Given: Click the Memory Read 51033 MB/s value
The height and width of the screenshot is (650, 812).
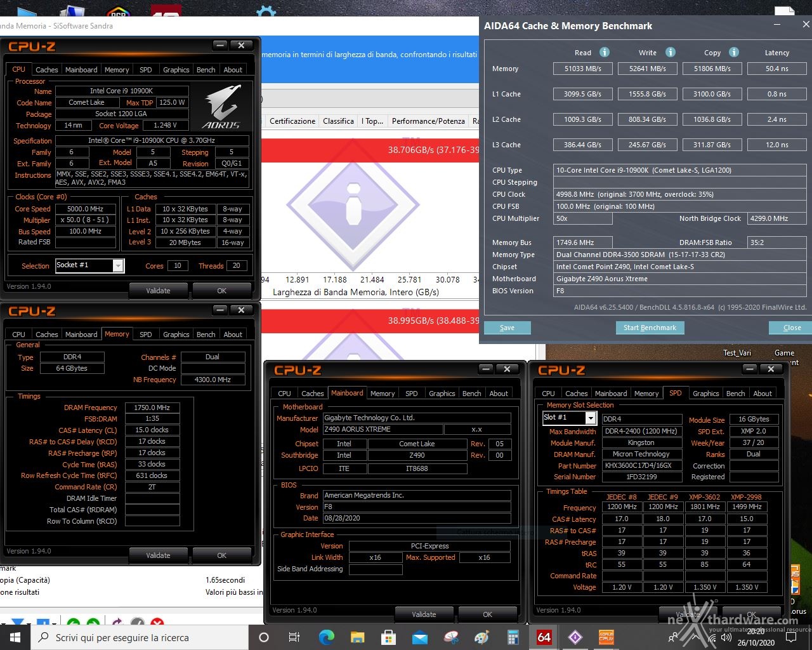Looking at the screenshot, I should click(582, 69).
